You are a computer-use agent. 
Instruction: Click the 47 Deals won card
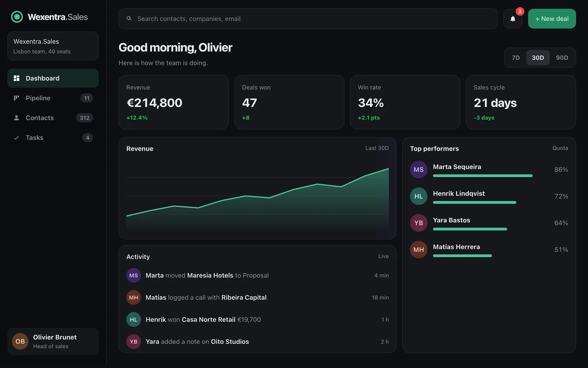[289, 102]
